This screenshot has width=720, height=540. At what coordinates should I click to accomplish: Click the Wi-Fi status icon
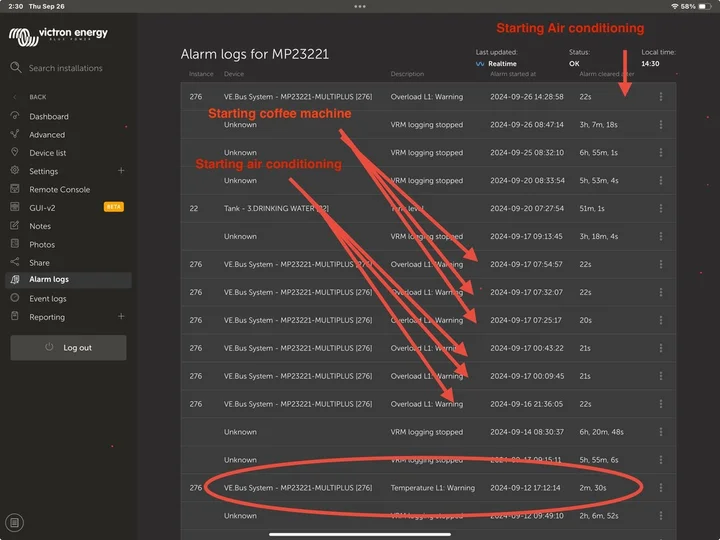tap(675, 6)
